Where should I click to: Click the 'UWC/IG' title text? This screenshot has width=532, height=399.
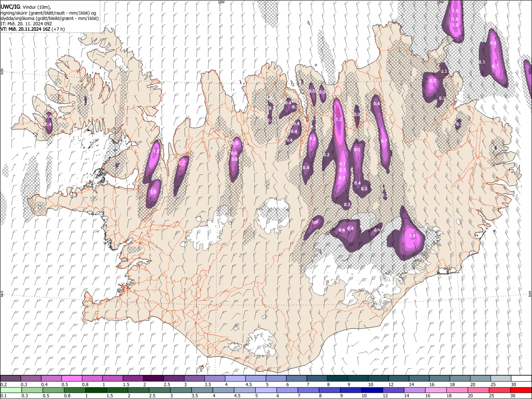(x=10, y=7)
